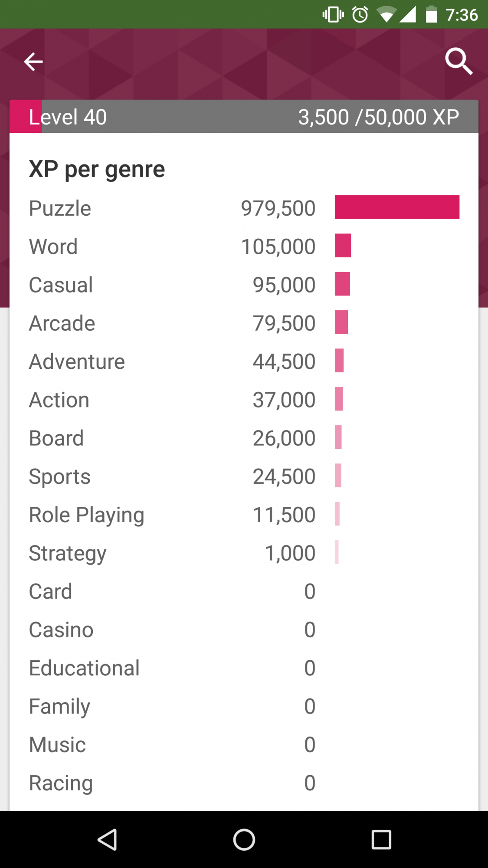The image size is (488, 868).
Task: Tap the vibrate mode status icon
Action: click(x=333, y=14)
